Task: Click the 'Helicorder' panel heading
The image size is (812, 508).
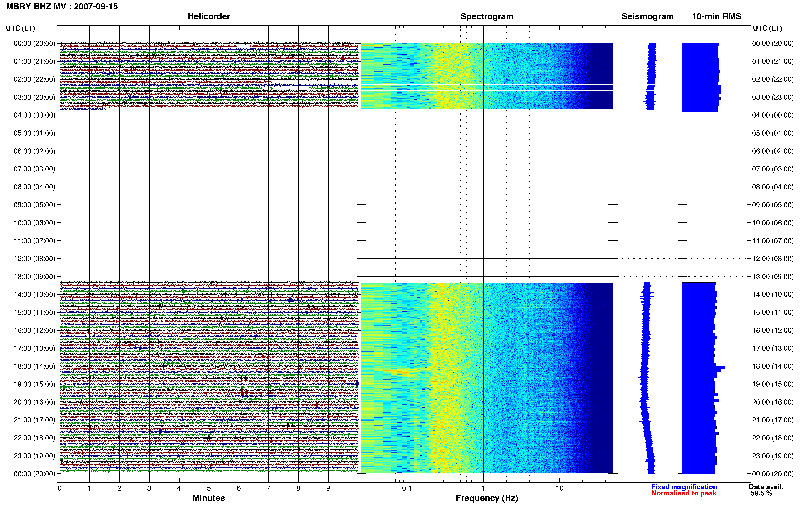Action: (209, 16)
